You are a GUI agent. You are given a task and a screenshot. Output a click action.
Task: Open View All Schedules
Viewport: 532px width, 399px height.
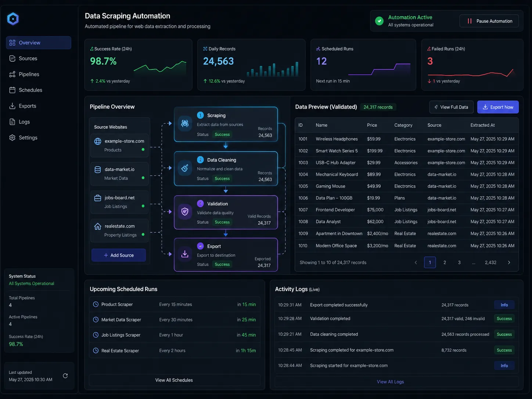(x=174, y=380)
